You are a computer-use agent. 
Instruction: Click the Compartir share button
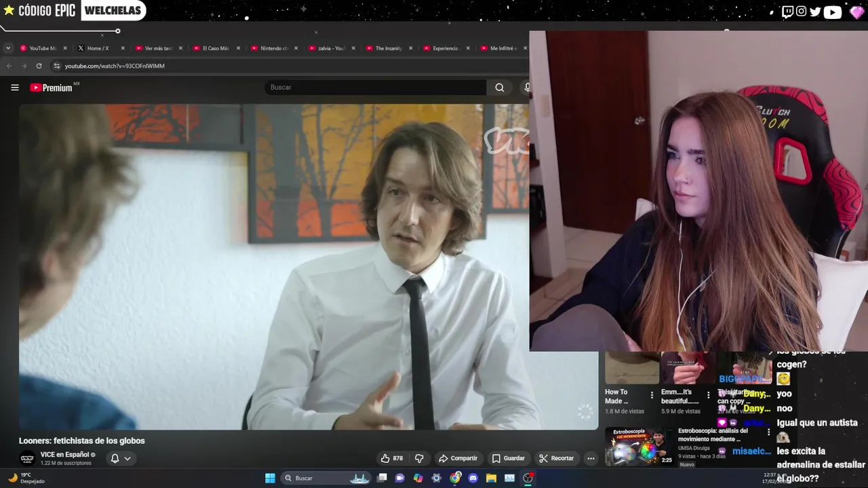click(x=458, y=458)
